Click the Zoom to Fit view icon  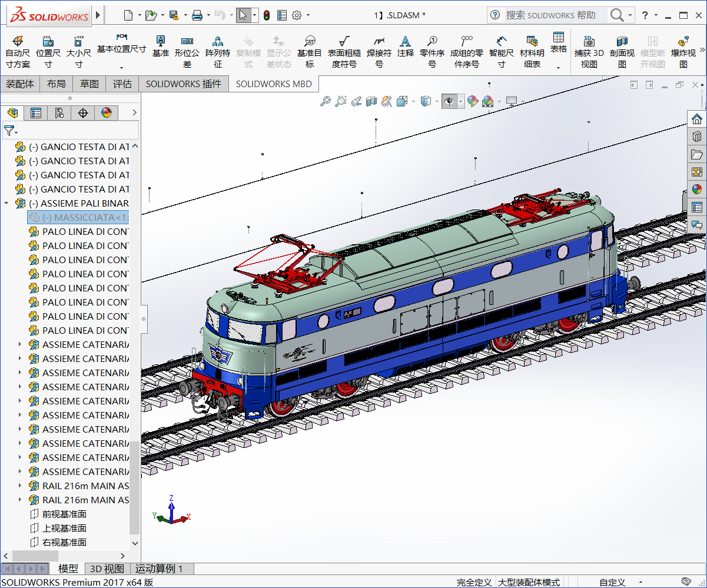(326, 101)
